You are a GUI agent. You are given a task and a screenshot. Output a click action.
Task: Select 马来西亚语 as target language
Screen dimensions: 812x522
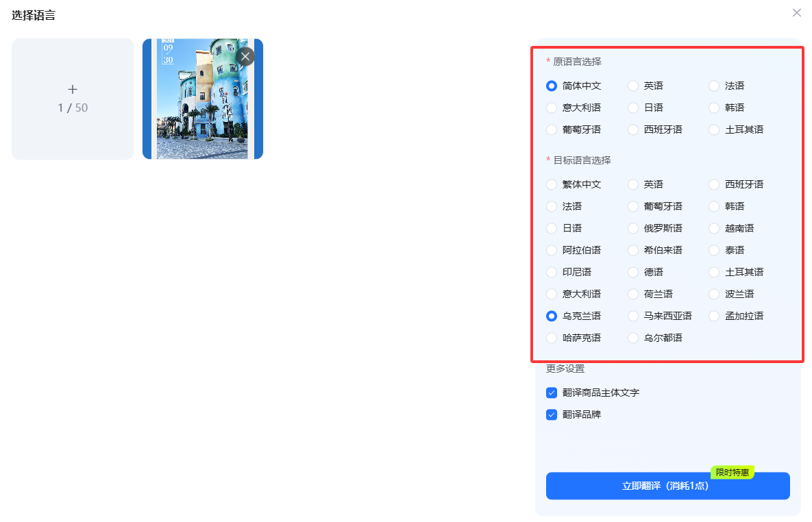click(x=633, y=316)
